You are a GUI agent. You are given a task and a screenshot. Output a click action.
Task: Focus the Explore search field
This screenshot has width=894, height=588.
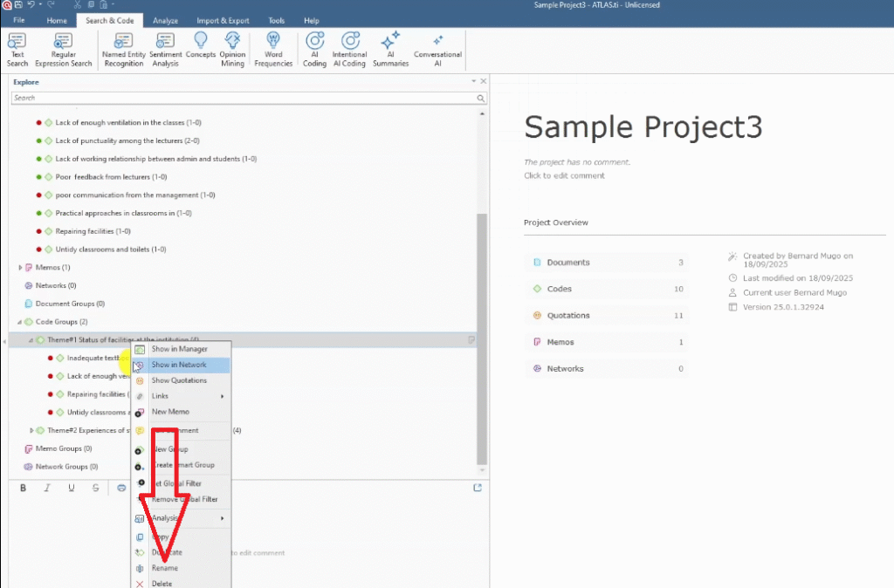244,99
